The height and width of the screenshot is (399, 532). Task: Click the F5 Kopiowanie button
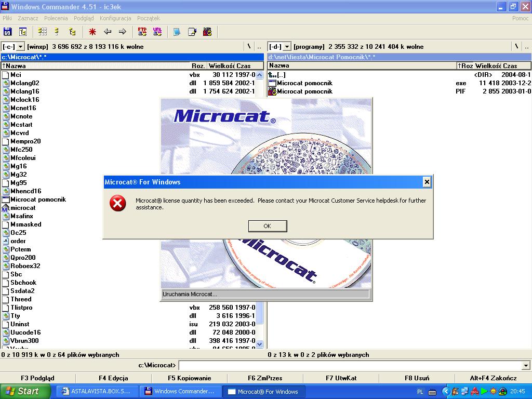pos(189,378)
